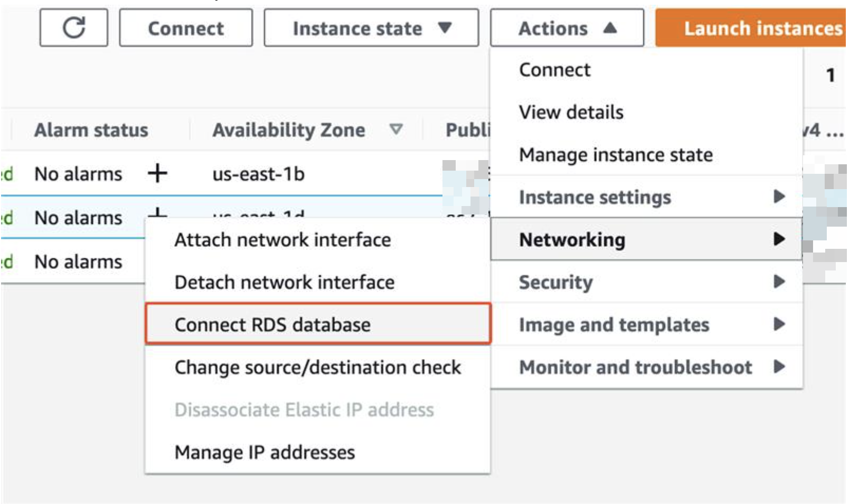The image size is (849, 504).
Task: Collapse the Actions dropdown menu
Action: tap(567, 28)
